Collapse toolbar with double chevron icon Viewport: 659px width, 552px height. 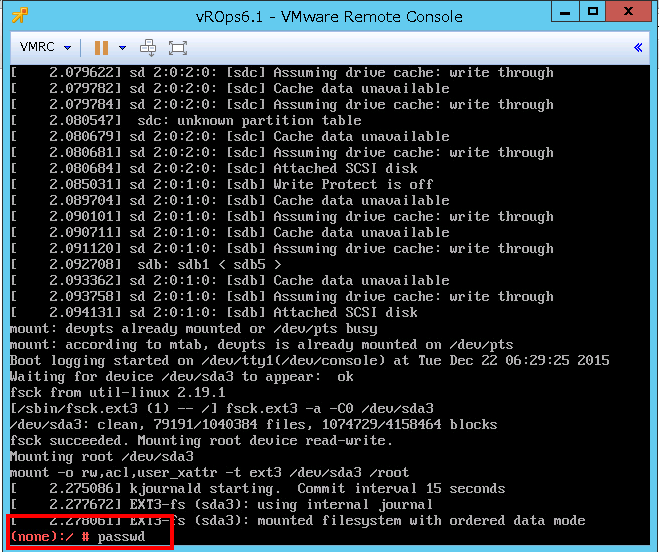click(638, 48)
